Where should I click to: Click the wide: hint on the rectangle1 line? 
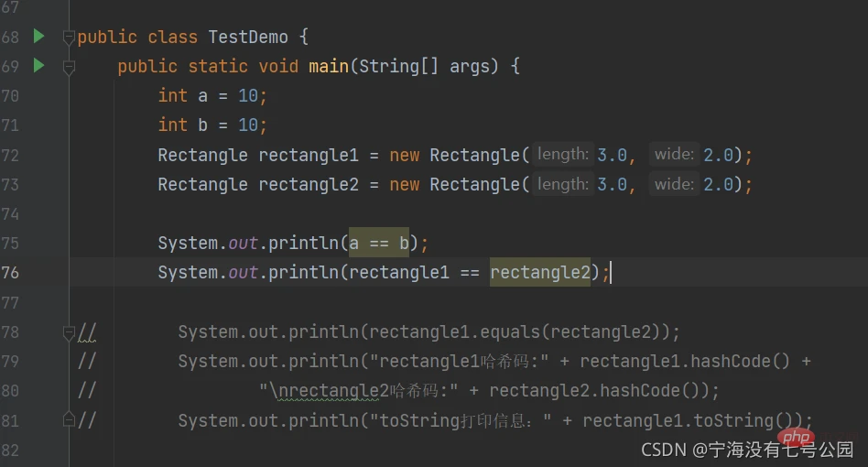tap(673, 155)
